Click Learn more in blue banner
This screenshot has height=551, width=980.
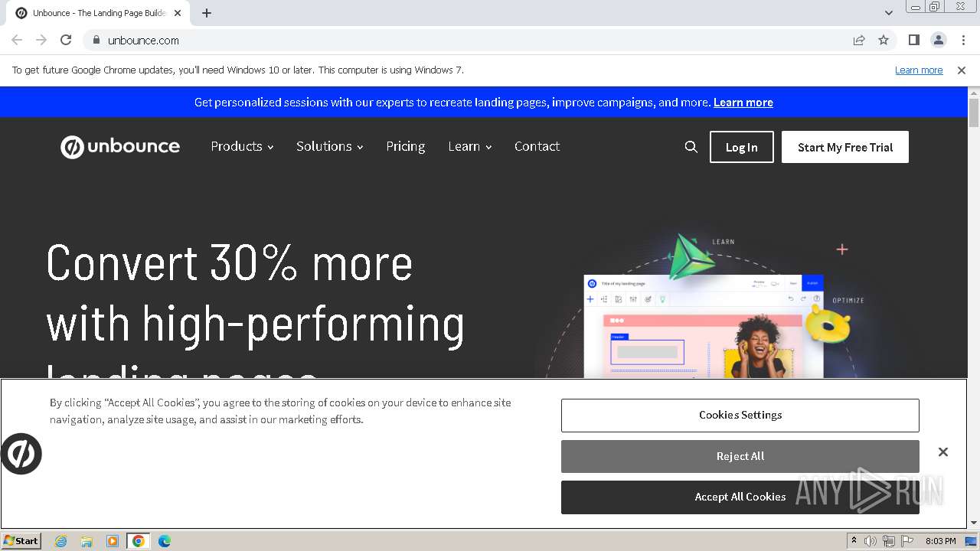(x=743, y=102)
